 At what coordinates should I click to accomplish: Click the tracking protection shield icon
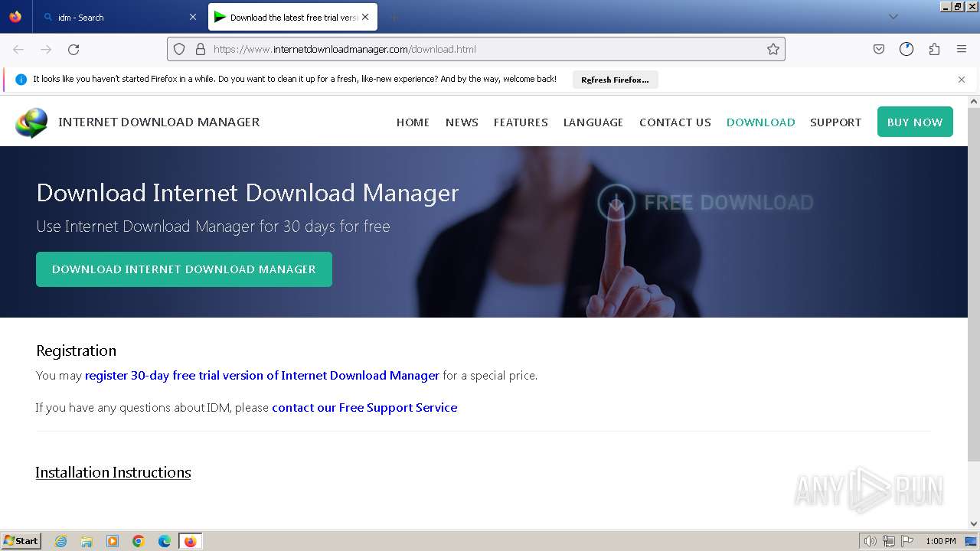[179, 49]
